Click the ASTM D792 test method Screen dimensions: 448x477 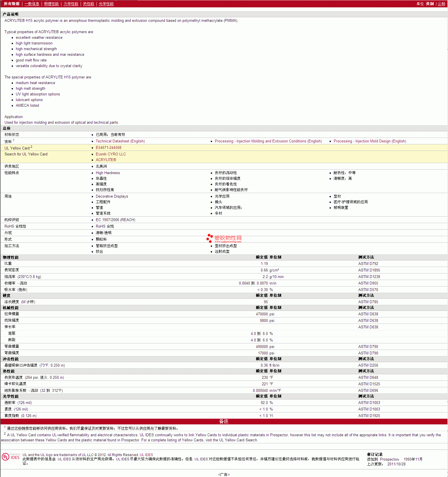(368, 264)
